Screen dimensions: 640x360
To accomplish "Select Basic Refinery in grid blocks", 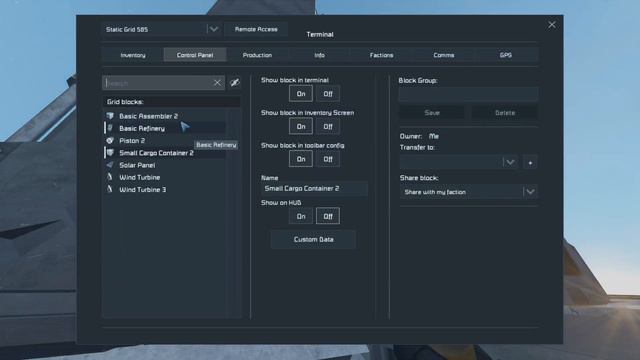I will coord(165,129).
